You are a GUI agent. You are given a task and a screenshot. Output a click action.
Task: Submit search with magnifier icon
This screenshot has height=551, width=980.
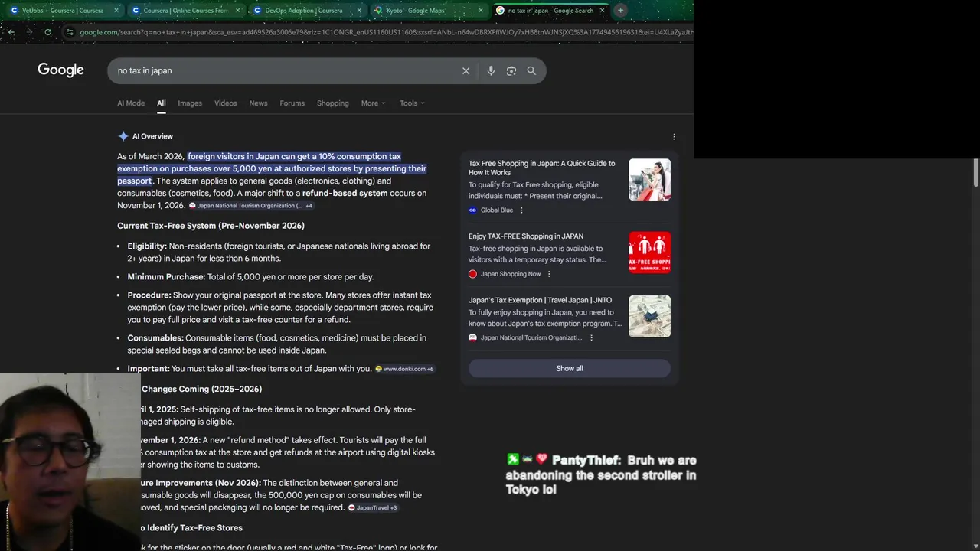click(531, 70)
